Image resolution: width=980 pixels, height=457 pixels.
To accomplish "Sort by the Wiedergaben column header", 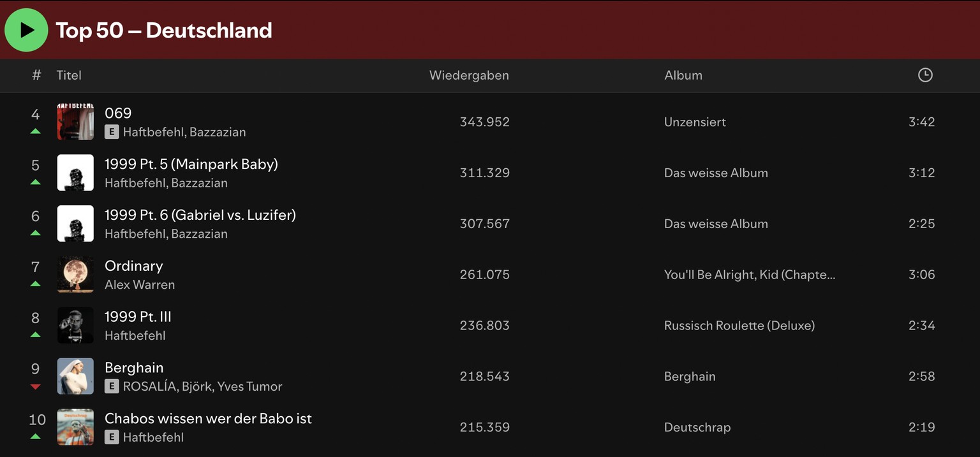I will [469, 75].
